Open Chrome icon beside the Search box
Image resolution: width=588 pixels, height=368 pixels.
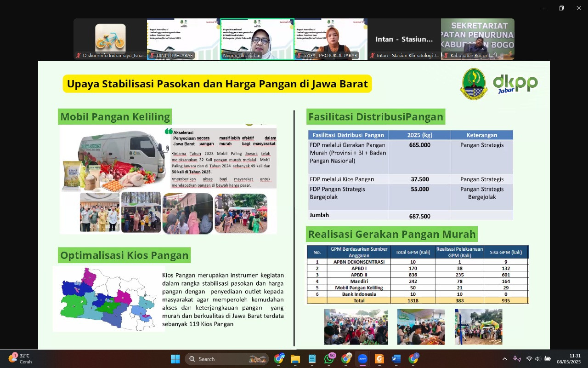pos(278,359)
